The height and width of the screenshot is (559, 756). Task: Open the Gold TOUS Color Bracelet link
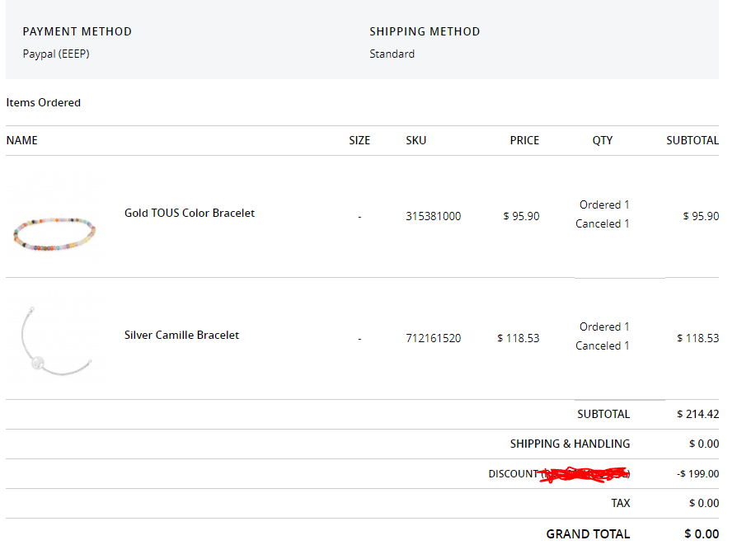click(x=190, y=213)
